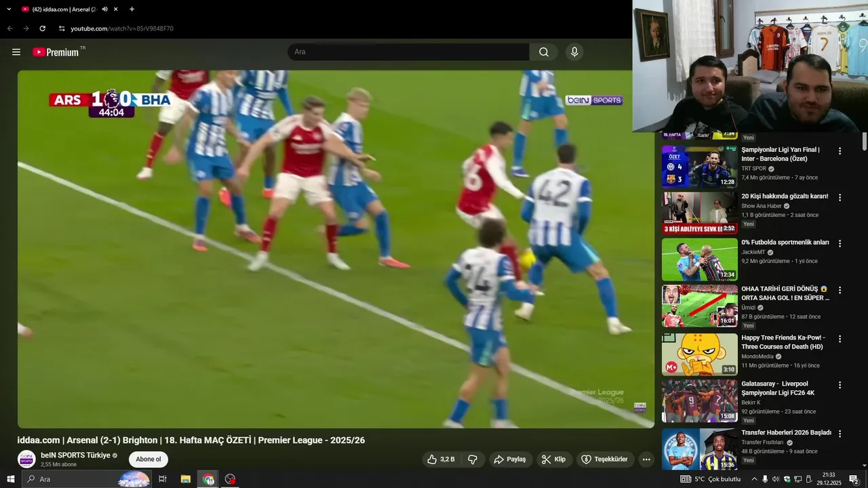This screenshot has height=488, width=868.
Task: Switch to the iddaa.com Arsenal tab
Action: 64,9
